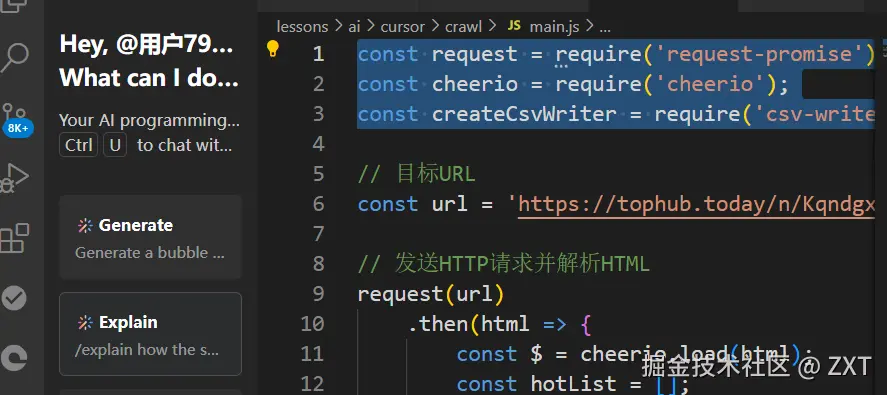The height and width of the screenshot is (395, 887).
Task: Select 'lessons' in the breadcrumb
Action: click(x=302, y=27)
